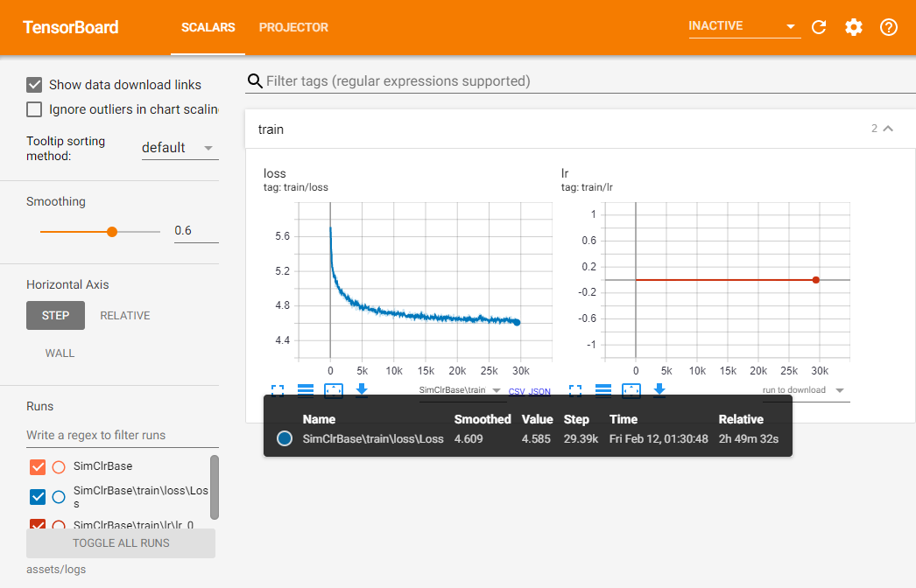Click the assets/logs path text
The width and height of the screenshot is (916, 588).
(56, 570)
